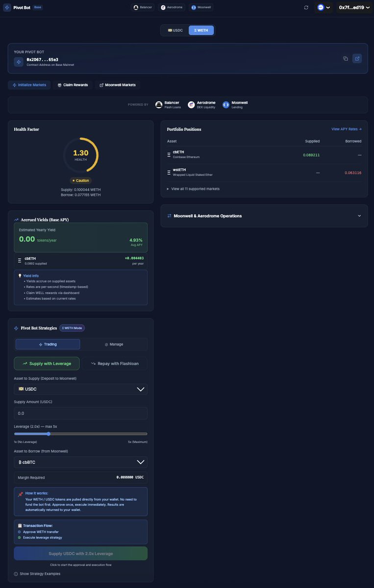Screen dimensions: 374x588
Task: Click Balancer Flash Loans logo
Action: (159, 105)
